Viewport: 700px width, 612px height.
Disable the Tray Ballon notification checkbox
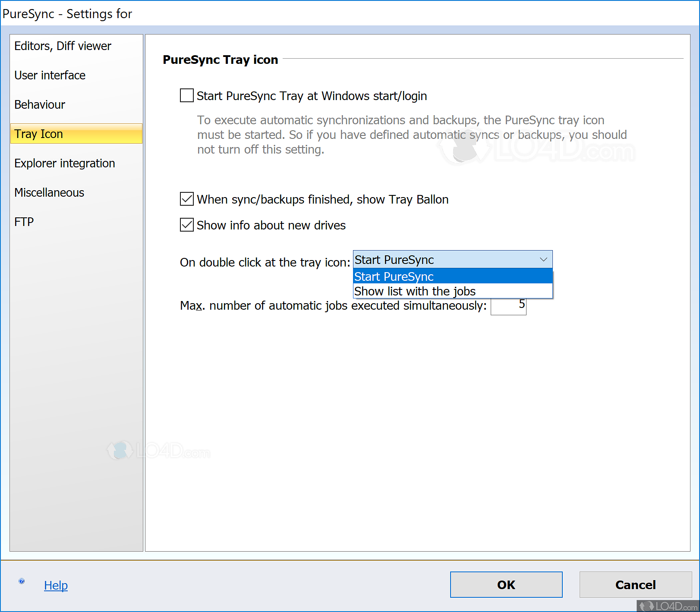[x=186, y=199]
